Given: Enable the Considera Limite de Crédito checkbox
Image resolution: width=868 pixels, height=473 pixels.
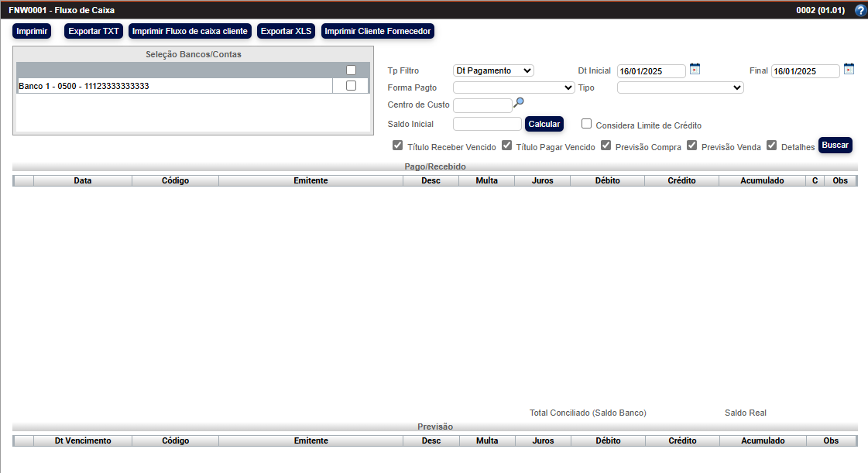Looking at the screenshot, I should (586, 123).
